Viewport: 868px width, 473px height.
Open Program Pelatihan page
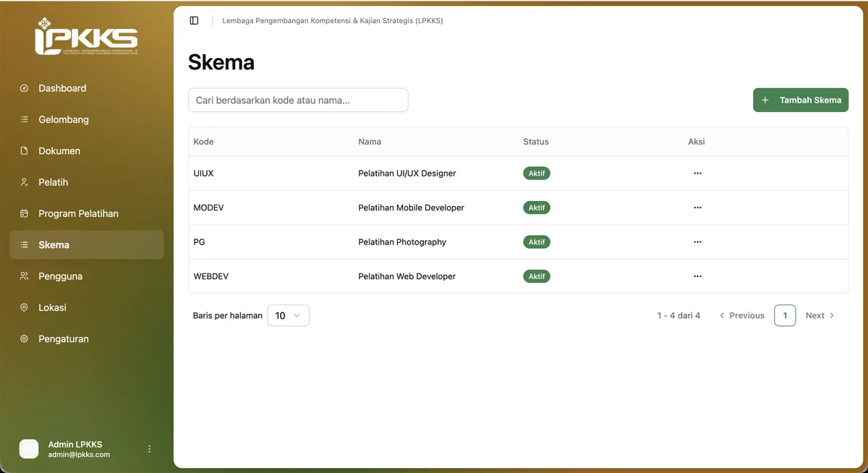87,213
